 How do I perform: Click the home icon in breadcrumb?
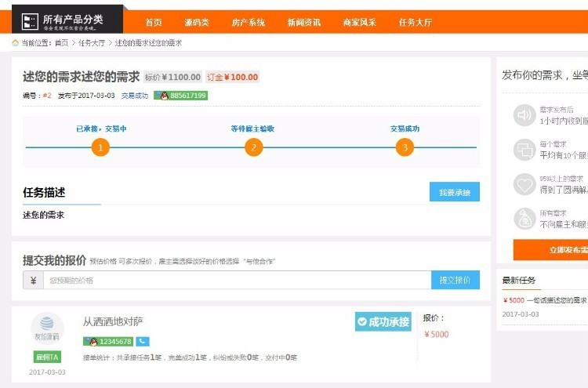(x=16, y=43)
